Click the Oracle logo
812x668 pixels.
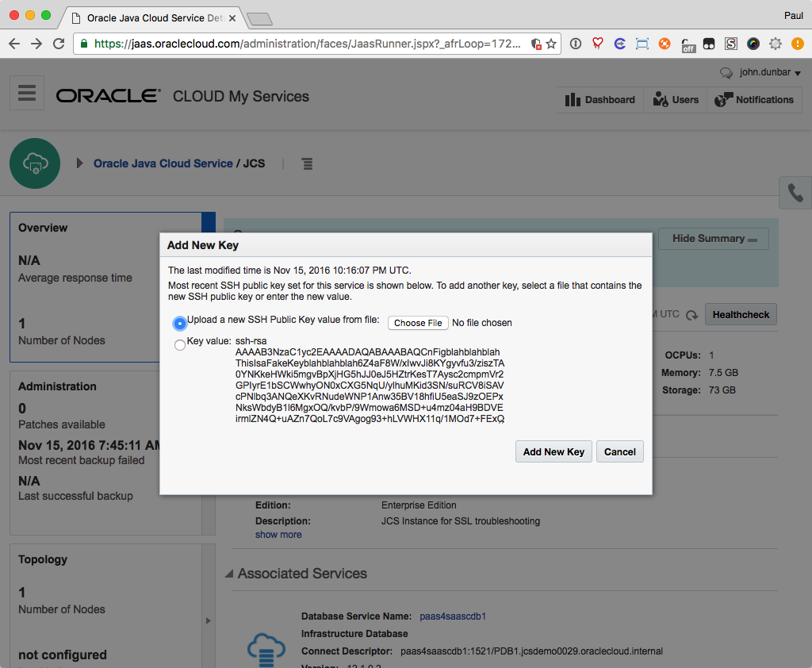pyautogui.click(x=108, y=96)
